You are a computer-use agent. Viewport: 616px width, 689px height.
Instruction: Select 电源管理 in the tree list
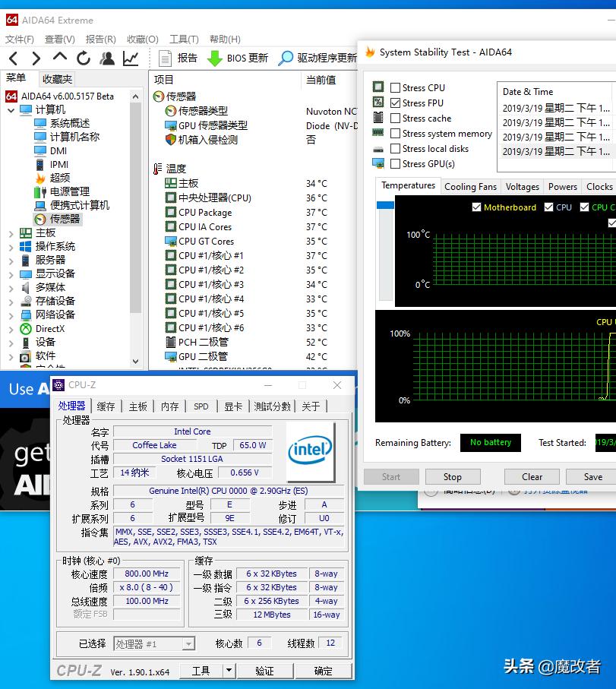coord(69,191)
